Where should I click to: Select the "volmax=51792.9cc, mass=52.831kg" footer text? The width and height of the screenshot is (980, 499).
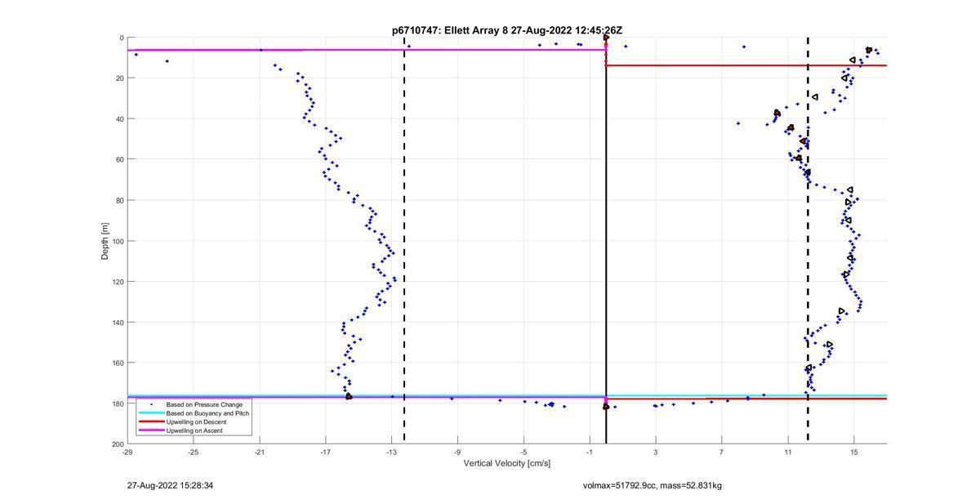pyautogui.click(x=652, y=486)
